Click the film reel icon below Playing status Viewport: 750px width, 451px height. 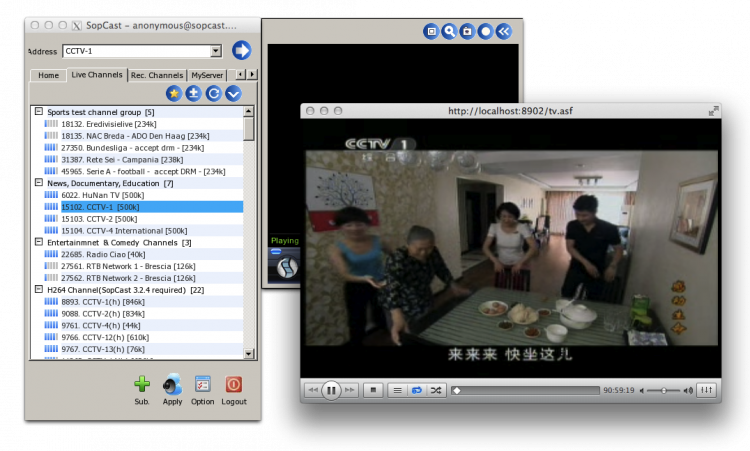pyautogui.click(x=287, y=268)
